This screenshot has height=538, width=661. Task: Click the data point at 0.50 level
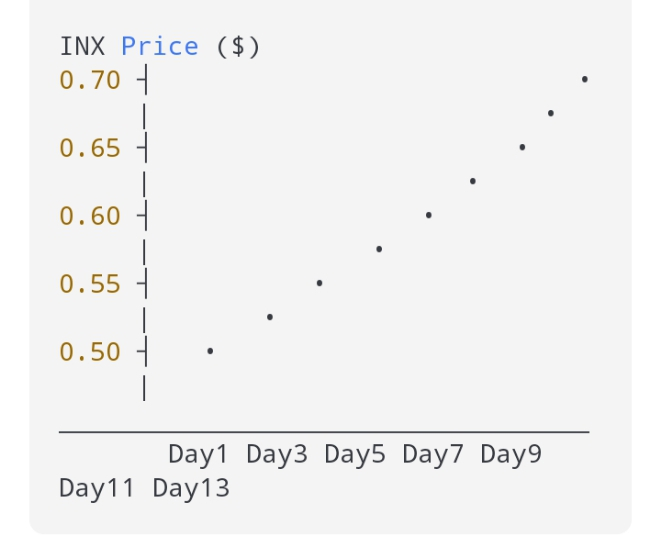click(210, 351)
